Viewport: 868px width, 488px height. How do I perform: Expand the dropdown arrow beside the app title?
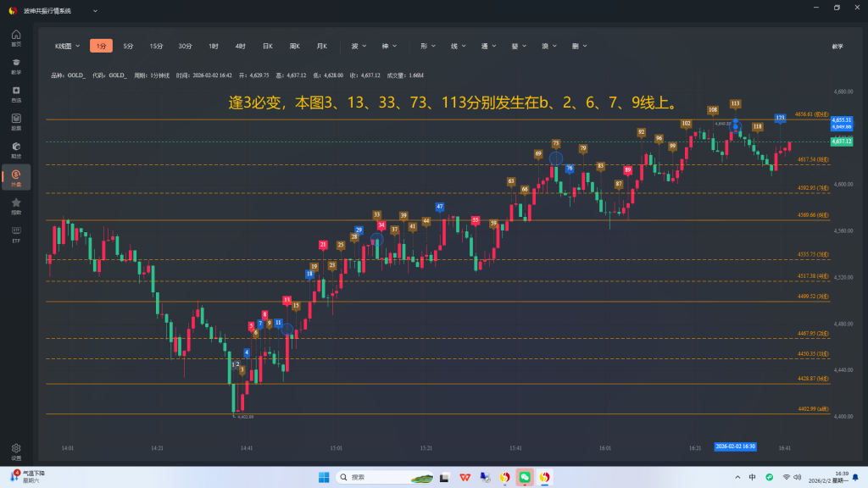94,10
